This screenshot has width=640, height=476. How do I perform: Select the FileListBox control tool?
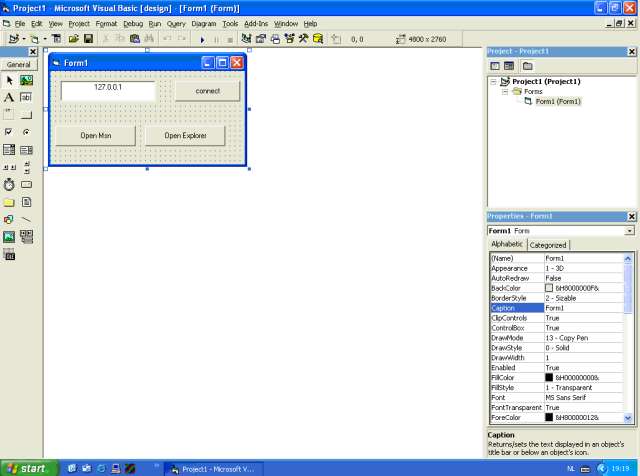(x=27, y=202)
